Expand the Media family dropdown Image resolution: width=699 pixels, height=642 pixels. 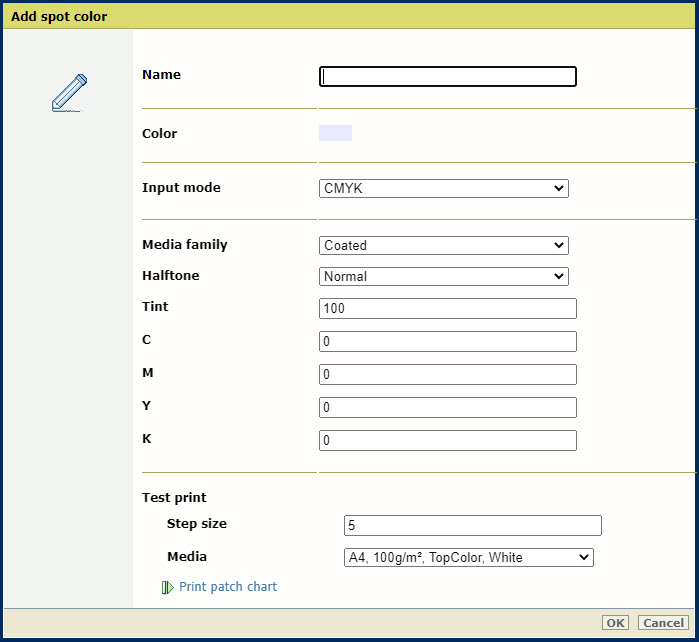point(443,245)
